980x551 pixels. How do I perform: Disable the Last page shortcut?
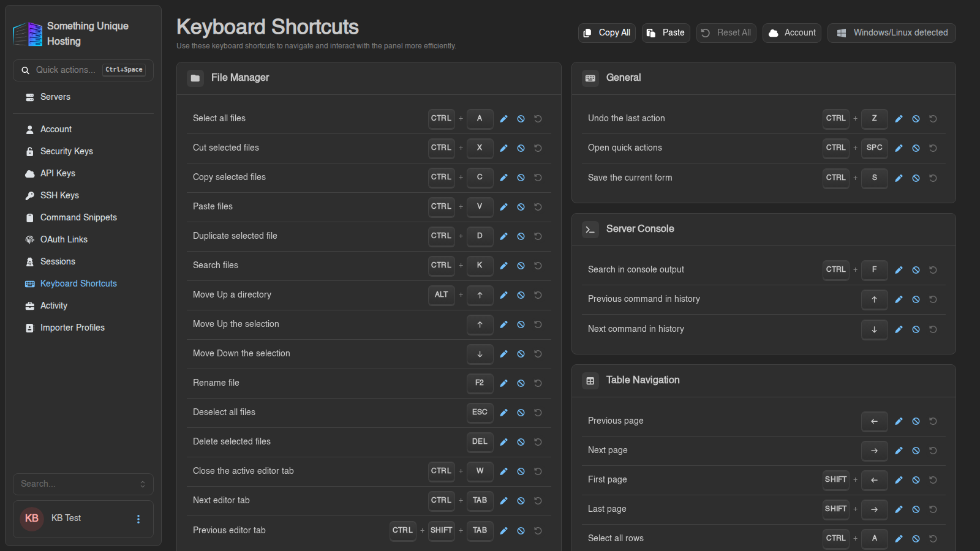tap(916, 509)
